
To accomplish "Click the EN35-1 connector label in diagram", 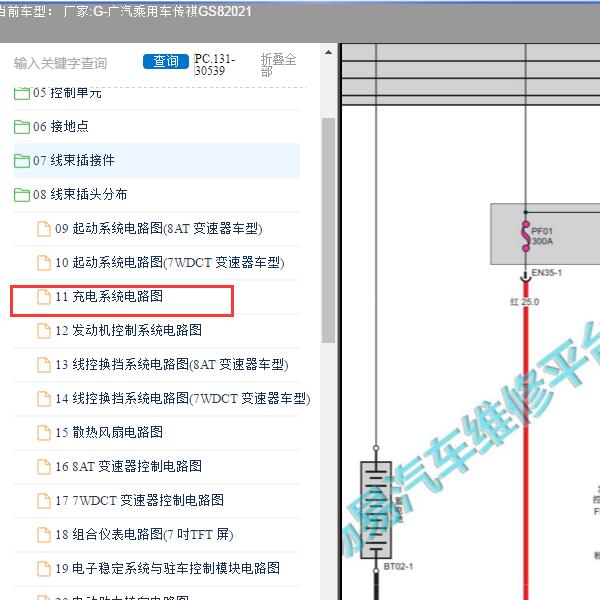I will click(x=547, y=272).
